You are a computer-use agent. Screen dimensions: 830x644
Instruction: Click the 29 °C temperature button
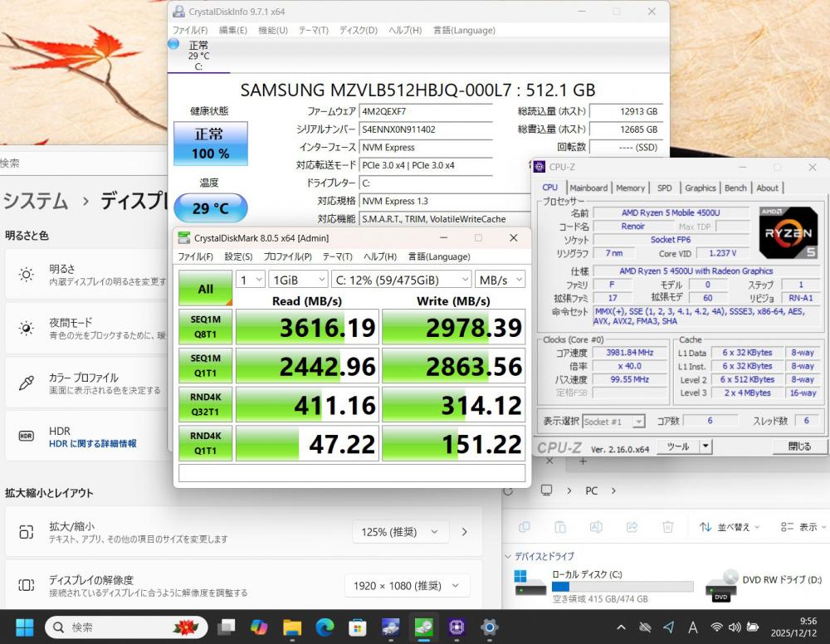tap(211, 208)
